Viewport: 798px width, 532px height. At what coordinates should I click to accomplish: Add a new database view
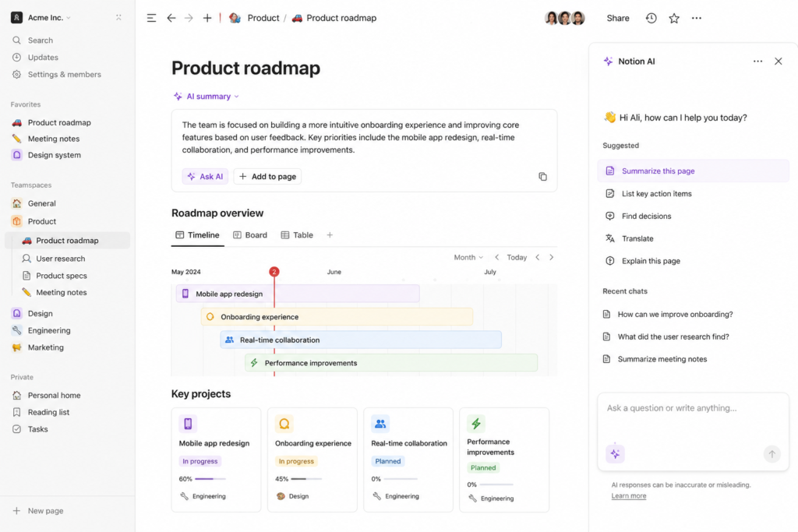(x=330, y=235)
